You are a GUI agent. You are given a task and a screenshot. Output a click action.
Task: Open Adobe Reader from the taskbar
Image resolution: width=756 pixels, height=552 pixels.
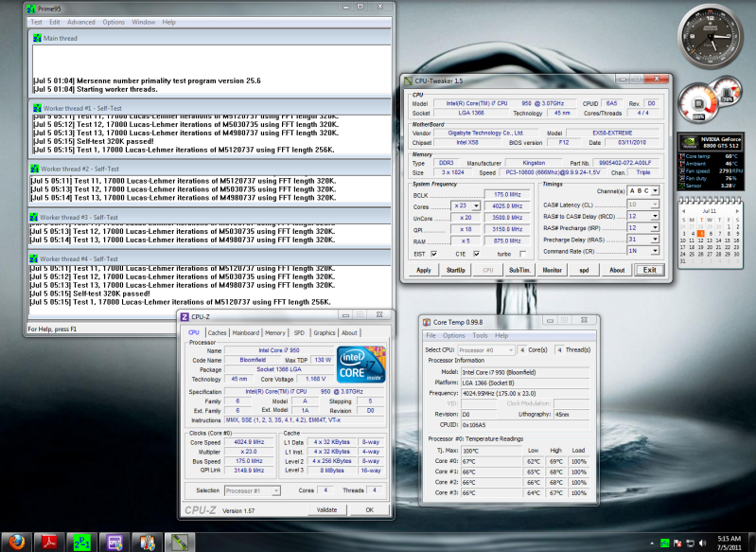pyautogui.click(x=47, y=542)
